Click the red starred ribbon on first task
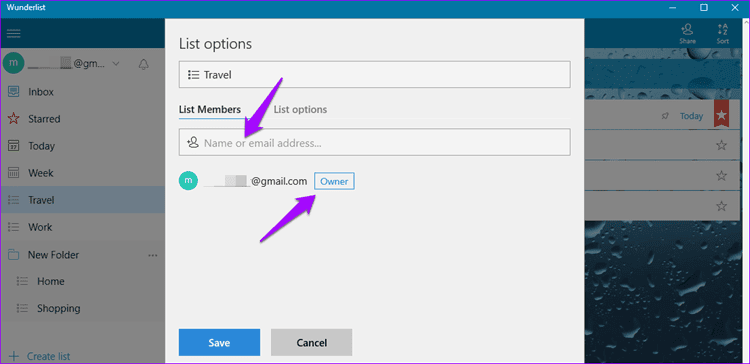Image resolution: width=750 pixels, height=364 pixels. tap(722, 114)
